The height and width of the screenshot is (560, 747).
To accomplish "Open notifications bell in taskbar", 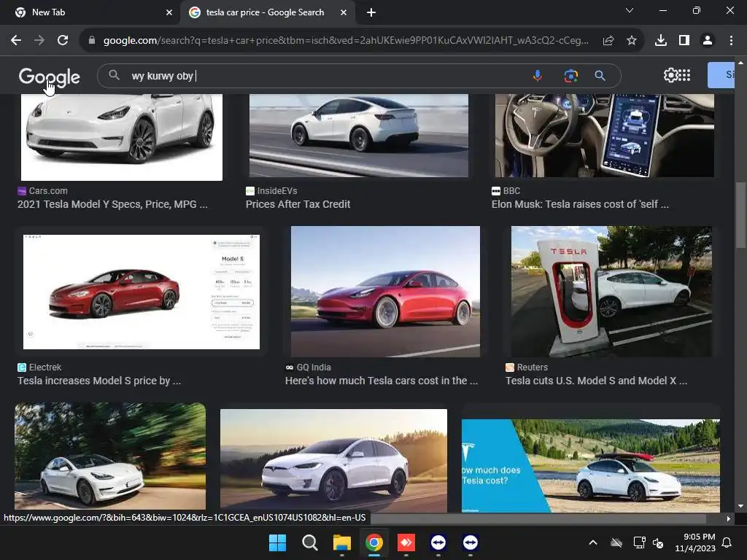I will coord(727,542).
